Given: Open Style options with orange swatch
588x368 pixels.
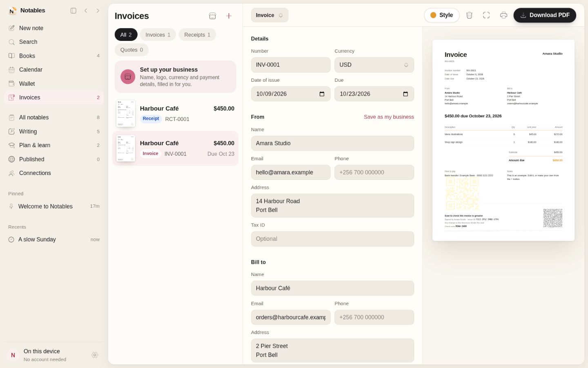Looking at the screenshot, I should point(441,15).
